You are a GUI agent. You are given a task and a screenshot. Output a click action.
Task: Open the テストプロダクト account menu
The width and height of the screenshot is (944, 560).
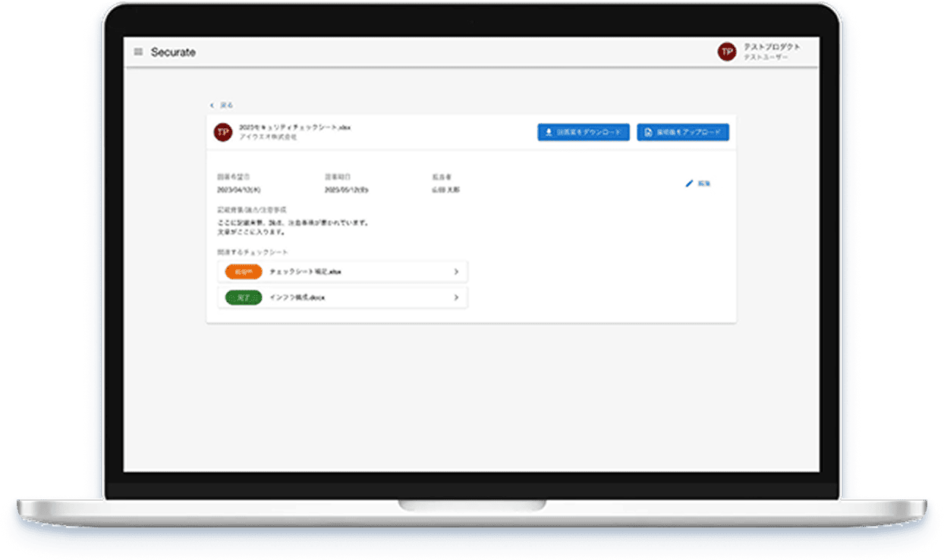[771, 47]
